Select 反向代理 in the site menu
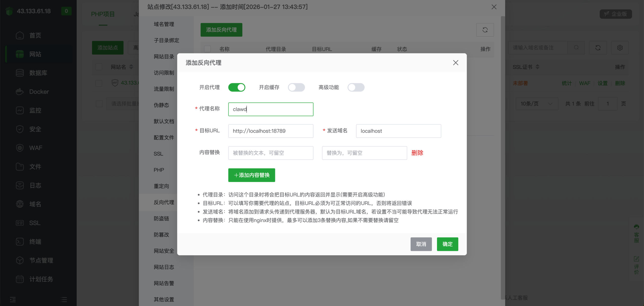 [164, 202]
